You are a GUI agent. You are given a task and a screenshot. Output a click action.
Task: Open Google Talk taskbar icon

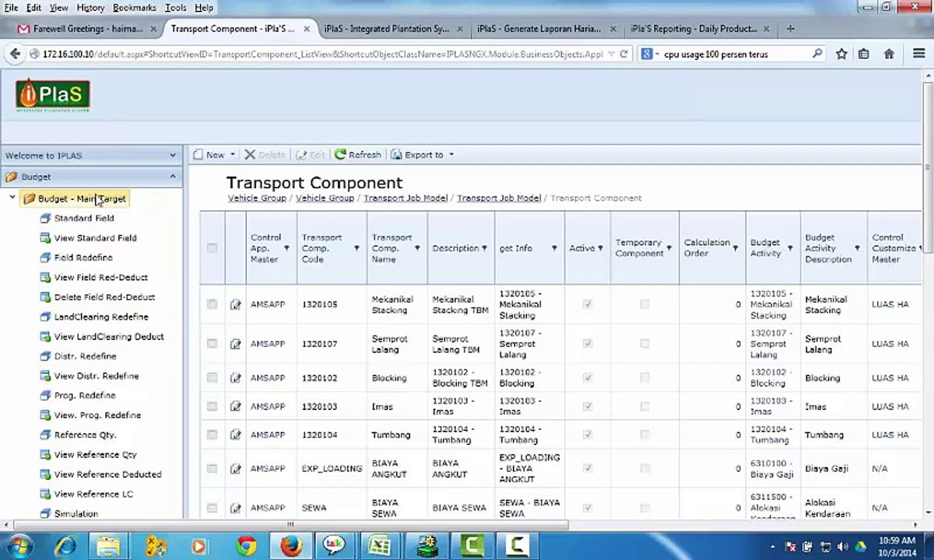pos(335,545)
